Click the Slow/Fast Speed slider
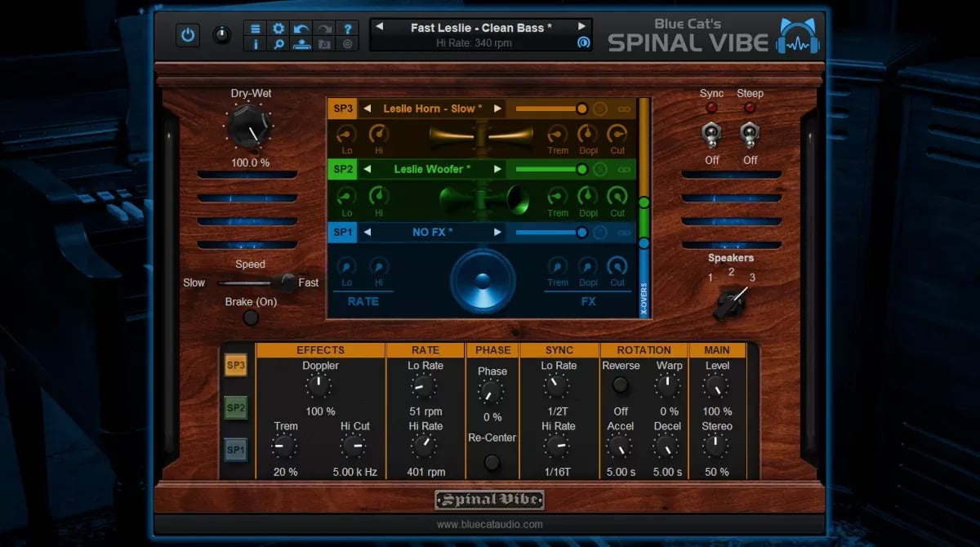The width and height of the screenshot is (980, 547). (258, 282)
